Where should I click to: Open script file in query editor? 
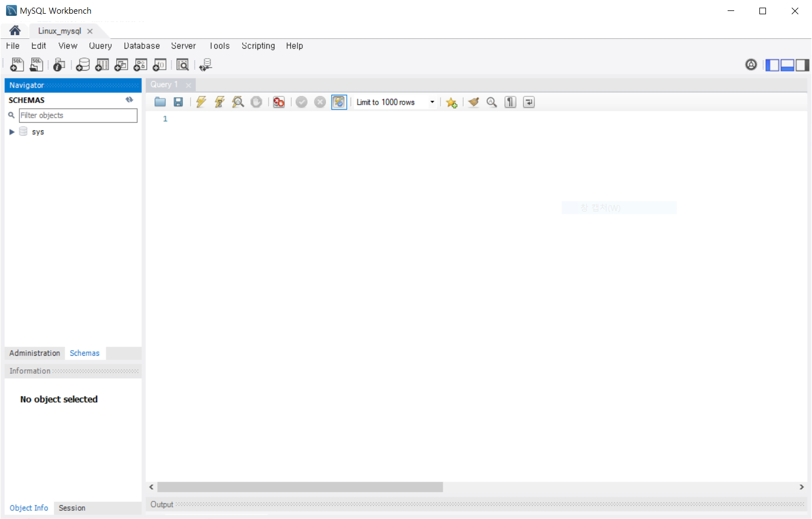[x=160, y=102]
